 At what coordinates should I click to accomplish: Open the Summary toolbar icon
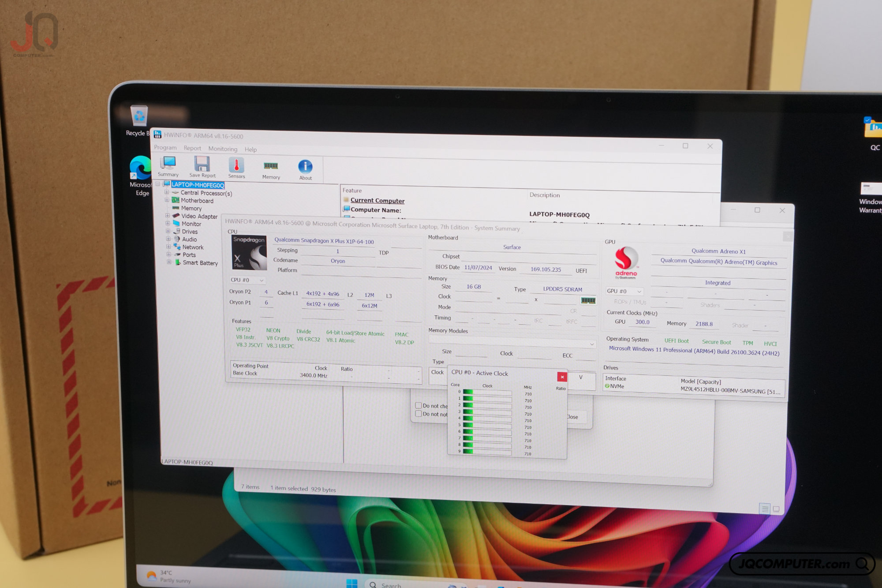pos(168,166)
